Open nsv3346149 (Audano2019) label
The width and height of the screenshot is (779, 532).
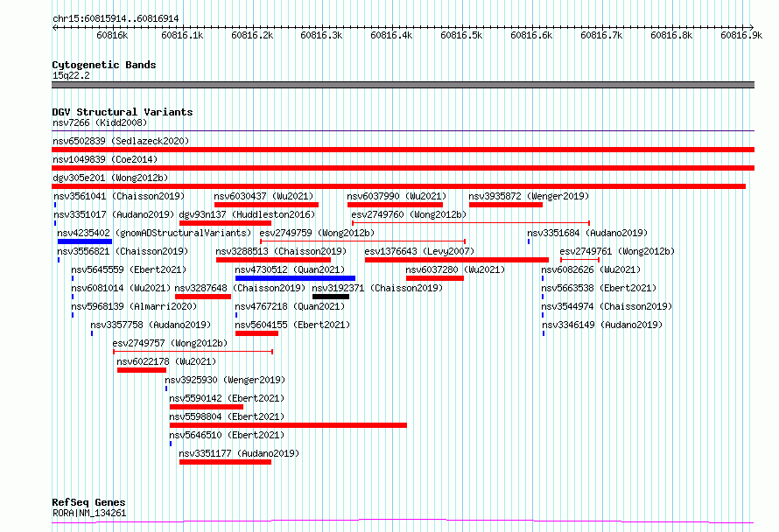pyautogui.click(x=602, y=325)
